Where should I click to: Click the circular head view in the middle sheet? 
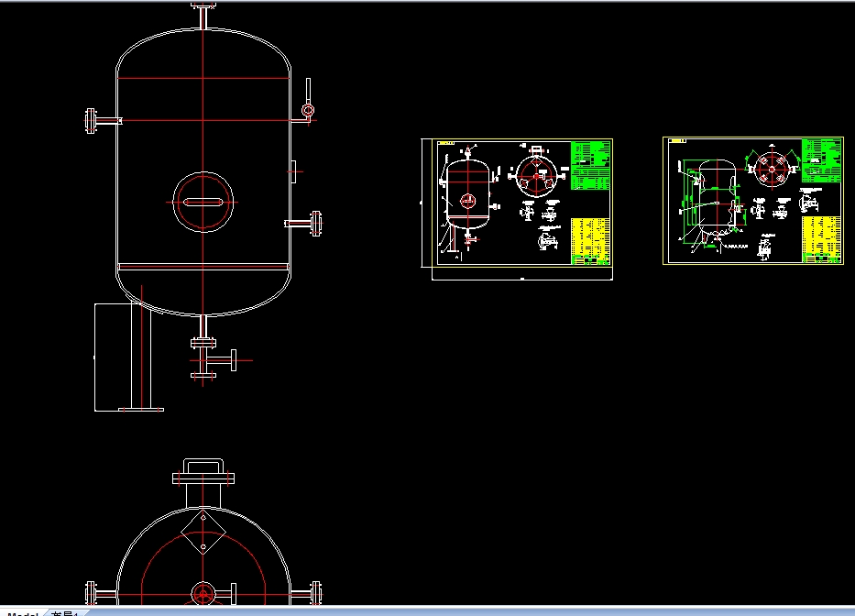point(536,174)
